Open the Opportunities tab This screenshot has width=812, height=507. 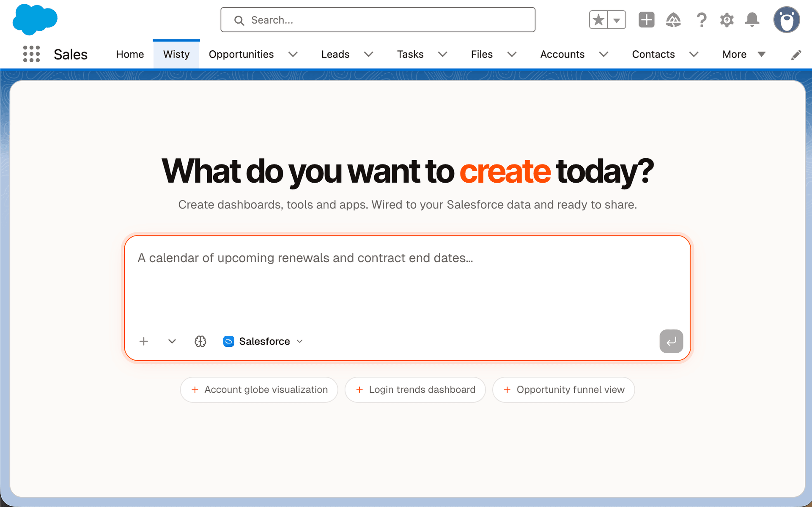[241, 54]
